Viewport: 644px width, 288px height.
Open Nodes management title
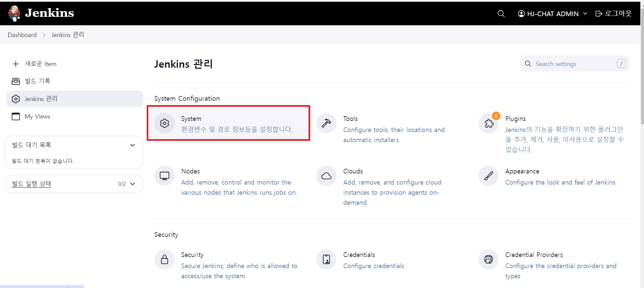[x=191, y=171]
